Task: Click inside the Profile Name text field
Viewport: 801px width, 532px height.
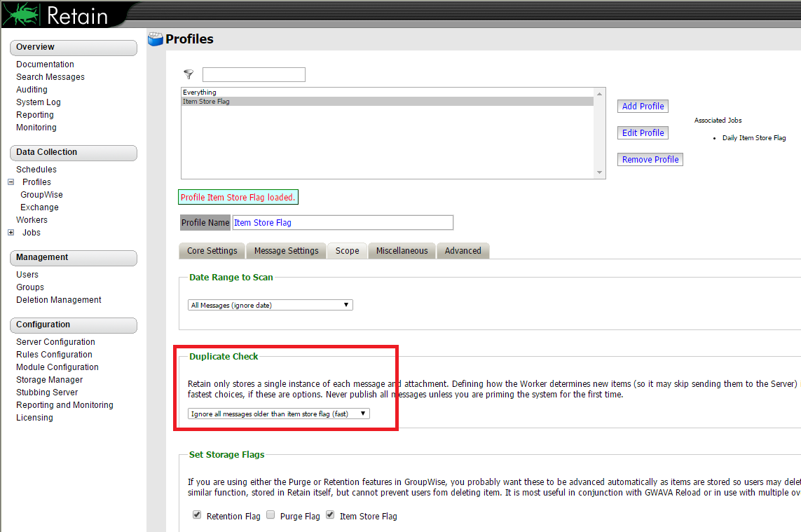Action: click(x=342, y=222)
